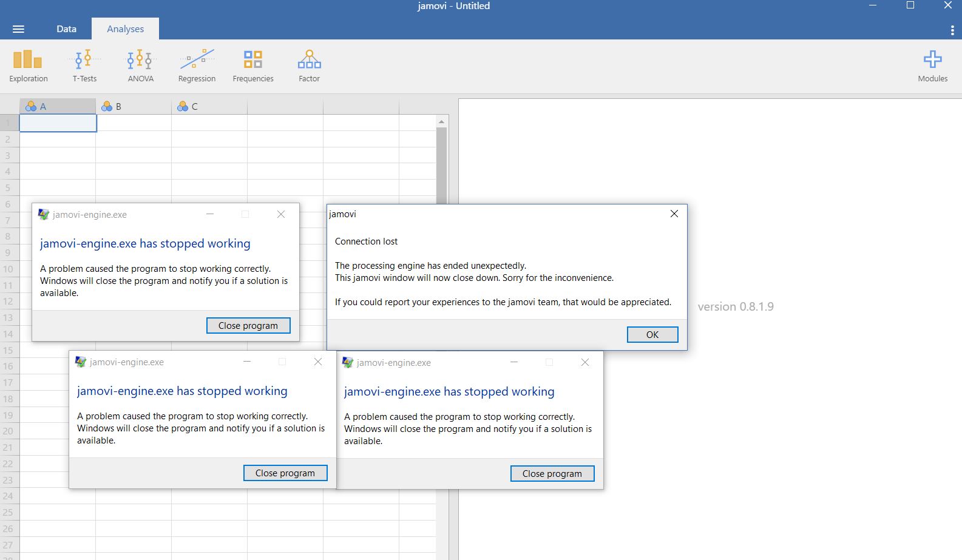The image size is (962, 560).
Task: Click the app icon in the bottom-right jamovi-engine.exe dialog
Action: coord(348,362)
